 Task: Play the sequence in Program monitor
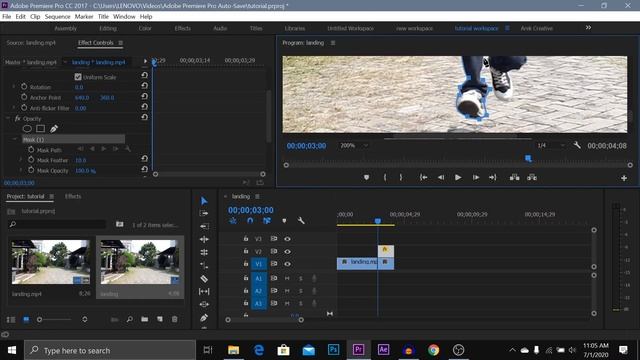click(x=458, y=177)
